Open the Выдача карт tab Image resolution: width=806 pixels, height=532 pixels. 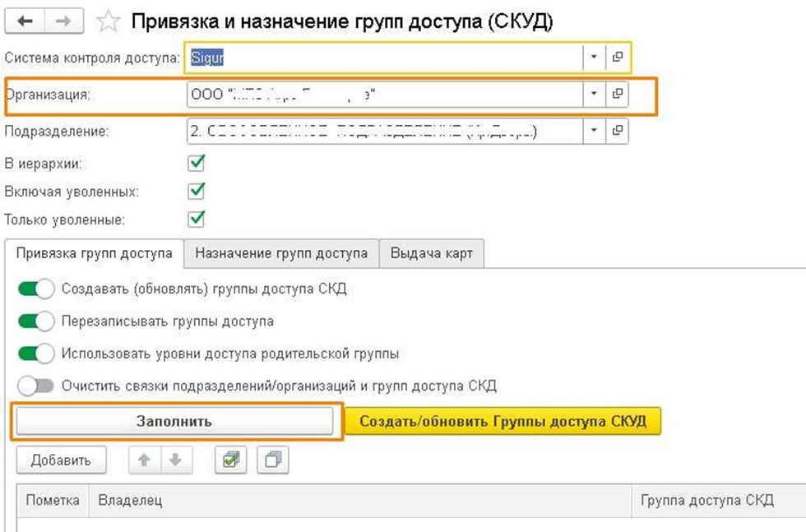coord(432,254)
